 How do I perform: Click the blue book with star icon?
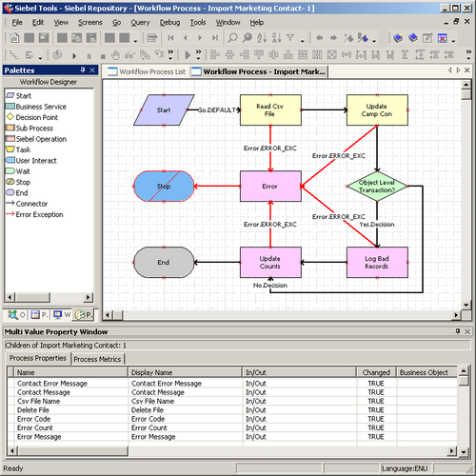pos(398,38)
